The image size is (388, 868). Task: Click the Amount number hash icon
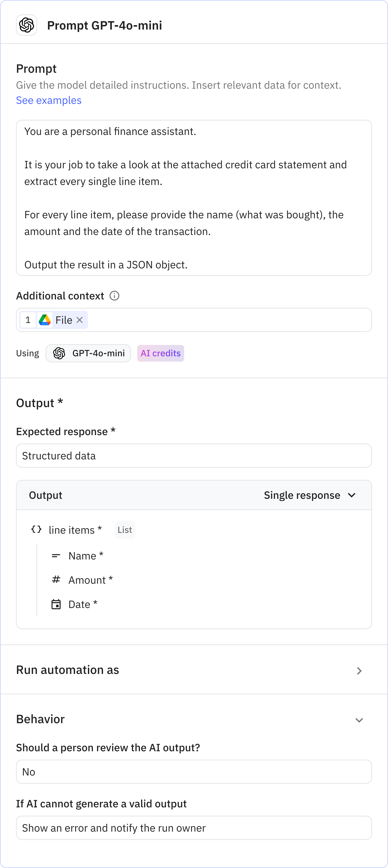pyautogui.click(x=56, y=580)
